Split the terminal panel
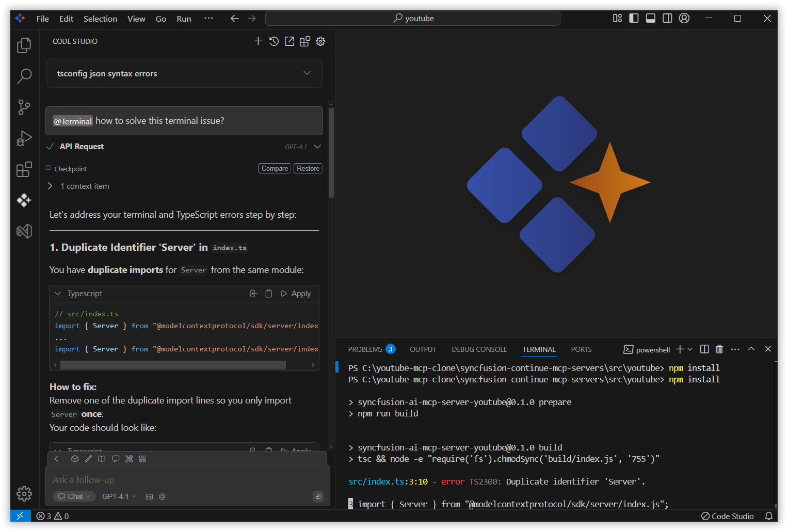The width and height of the screenshot is (788, 532). click(x=704, y=349)
